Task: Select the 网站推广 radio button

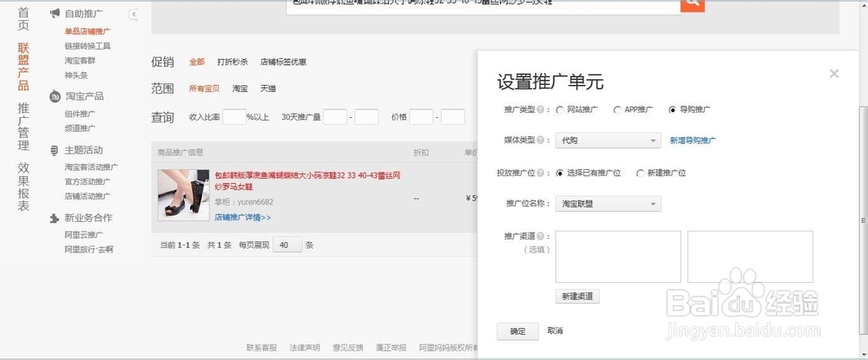Action: [560, 109]
